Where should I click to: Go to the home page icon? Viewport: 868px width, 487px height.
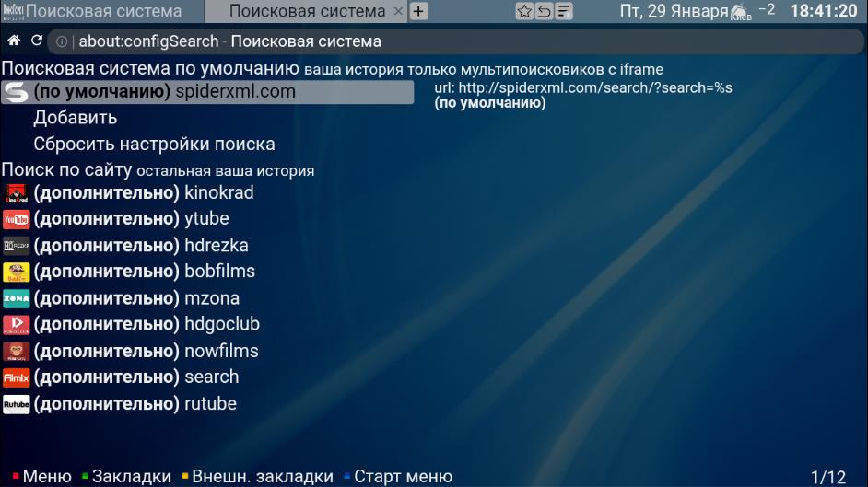(14, 41)
